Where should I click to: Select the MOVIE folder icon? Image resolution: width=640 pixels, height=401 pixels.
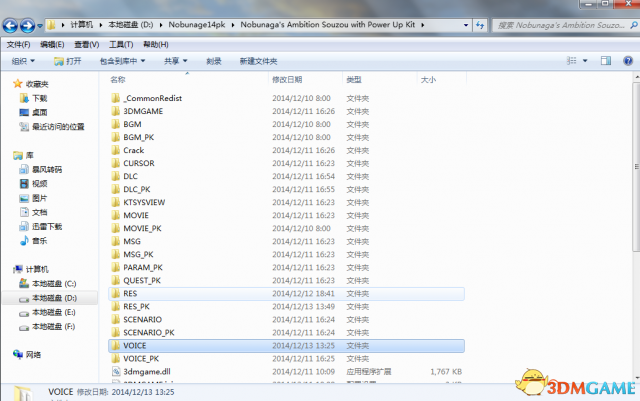pos(116,215)
